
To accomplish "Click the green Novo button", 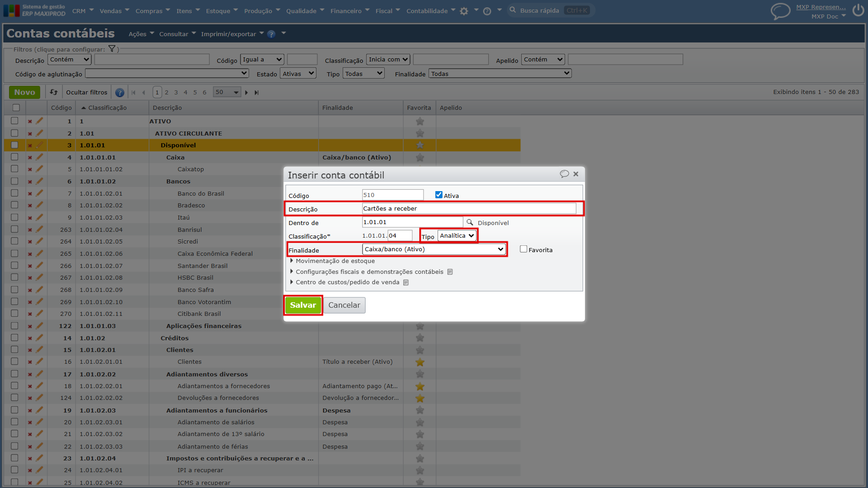I will (24, 92).
